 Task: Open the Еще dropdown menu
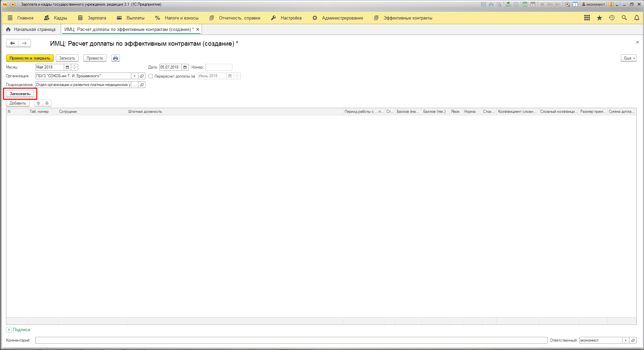[x=629, y=58]
